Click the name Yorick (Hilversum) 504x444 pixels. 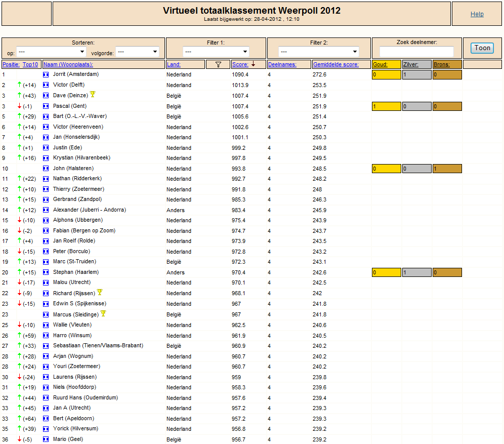tap(75, 429)
